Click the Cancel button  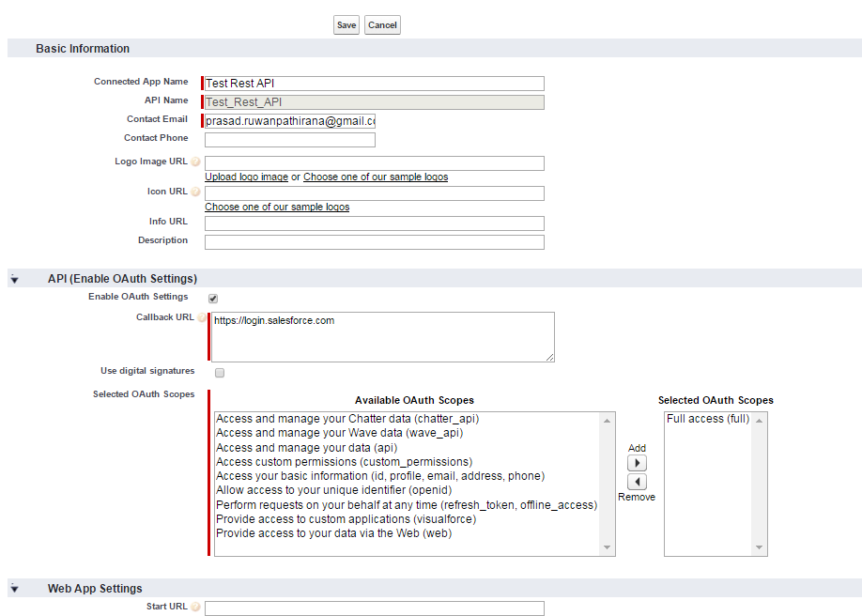pos(382,25)
